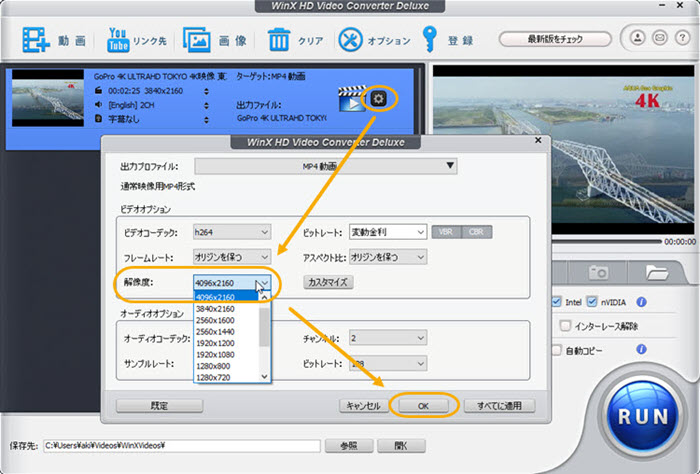
Task: Click the image (画像) slideshow icon
Action: click(x=196, y=40)
